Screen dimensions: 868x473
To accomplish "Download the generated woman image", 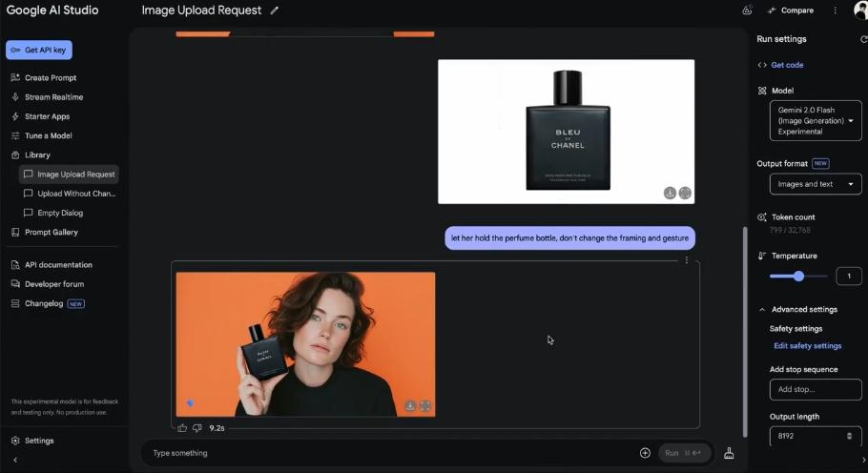I will click(410, 405).
